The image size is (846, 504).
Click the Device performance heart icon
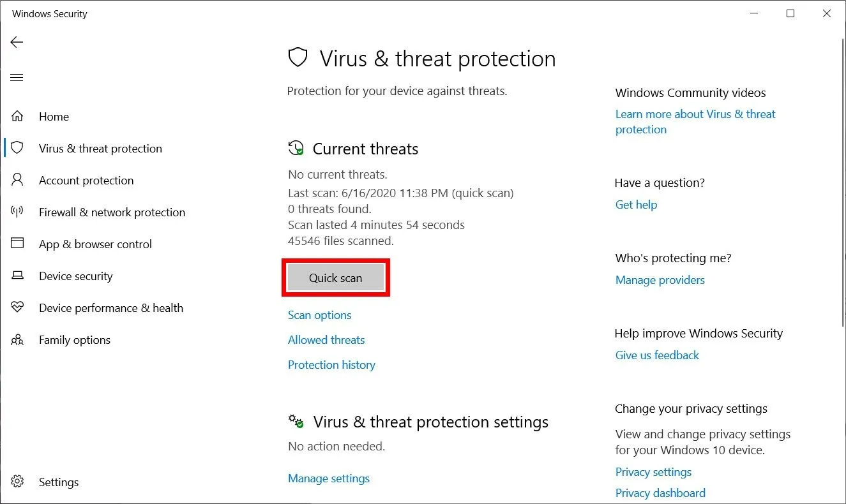tap(17, 308)
